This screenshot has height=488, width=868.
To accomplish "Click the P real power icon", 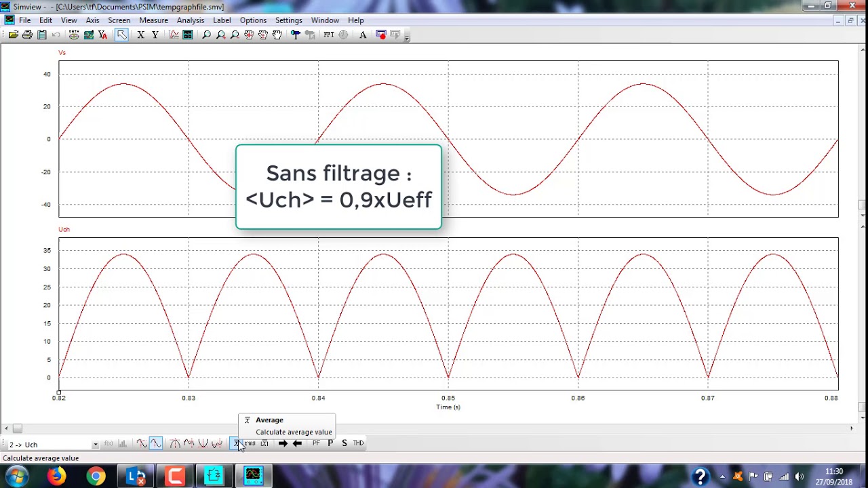I will tap(330, 443).
